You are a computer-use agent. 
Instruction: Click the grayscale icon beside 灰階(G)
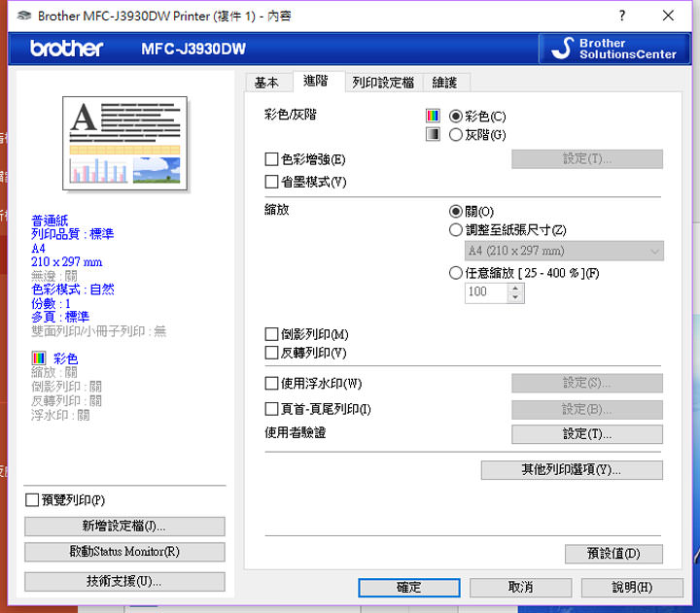[x=433, y=134]
